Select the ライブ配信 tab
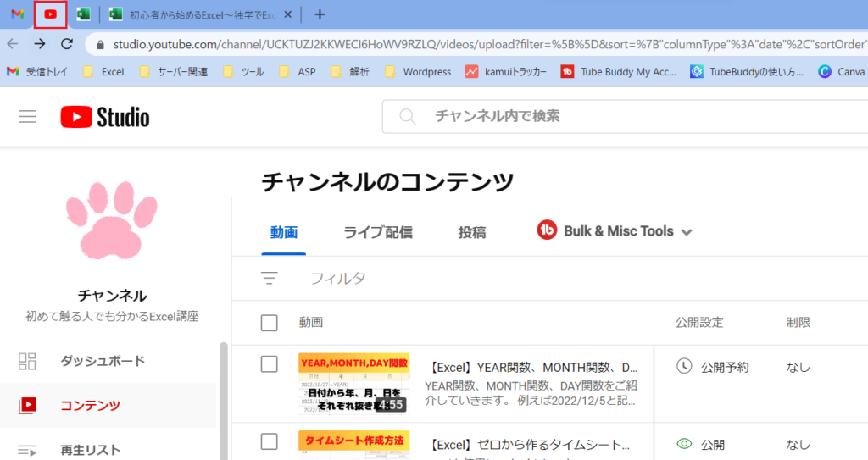This screenshot has width=868, height=460. pyautogui.click(x=377, y=232)
